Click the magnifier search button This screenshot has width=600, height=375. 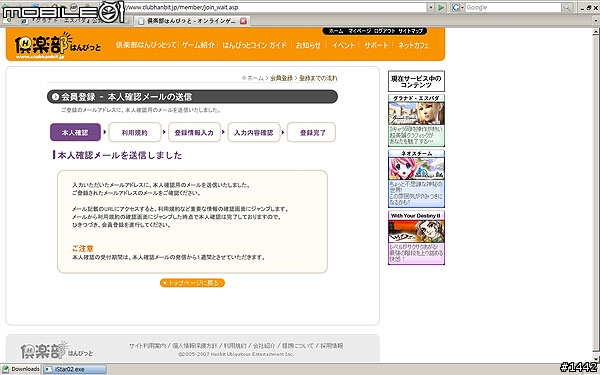(567, 7)
